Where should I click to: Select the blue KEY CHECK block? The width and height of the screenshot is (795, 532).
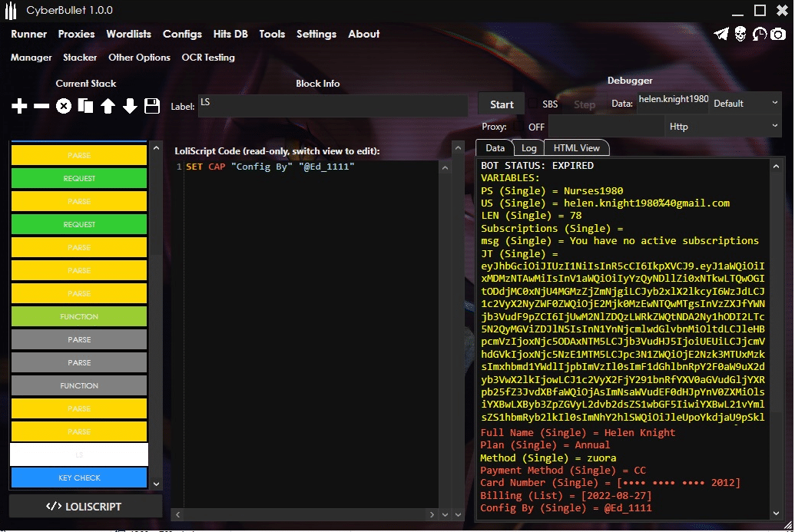click(x=79, y=477)
